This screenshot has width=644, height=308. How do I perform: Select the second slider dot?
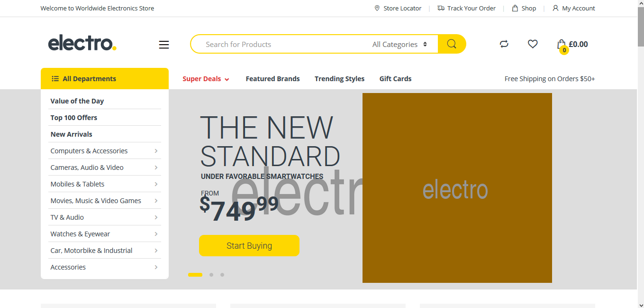(211, 275)
